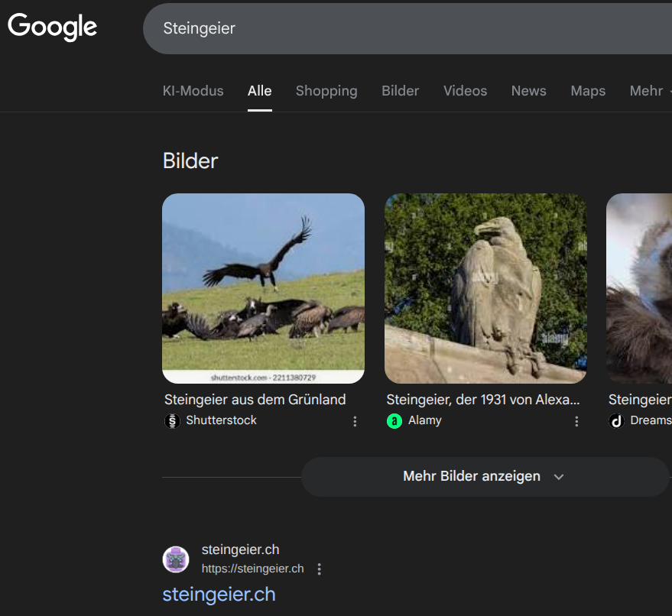Switch to the KI-Modus tab
Image resolution: width=672 pixels, height=616 pixels.
(x=193, y=91)
